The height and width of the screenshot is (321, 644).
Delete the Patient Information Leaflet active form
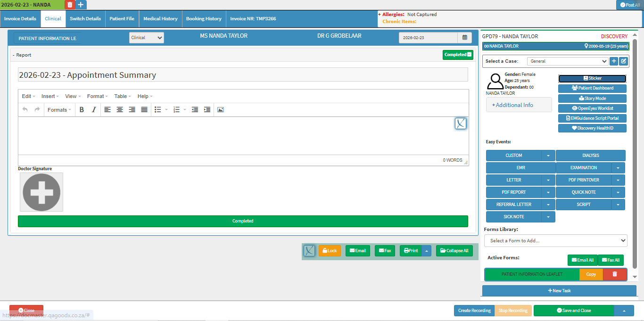click(615, 274)
